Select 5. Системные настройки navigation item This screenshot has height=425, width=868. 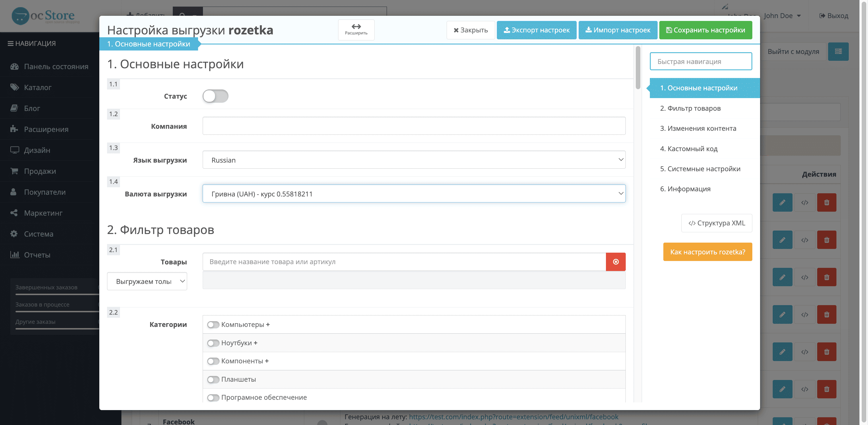tap(700, 169)
